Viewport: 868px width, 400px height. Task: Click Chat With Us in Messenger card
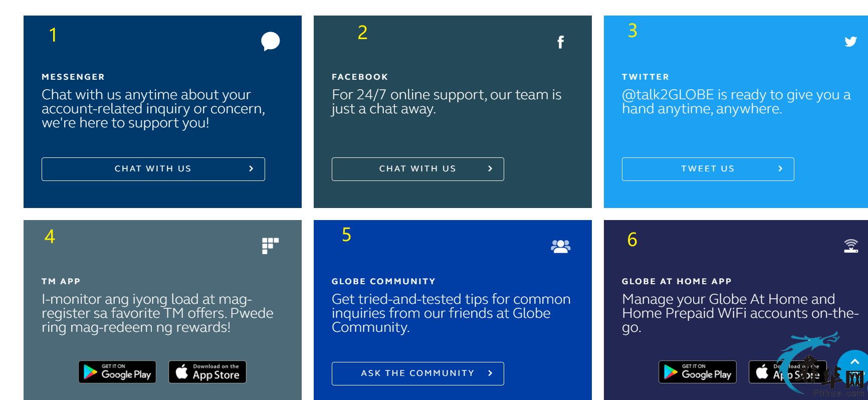tap(153, 169)
